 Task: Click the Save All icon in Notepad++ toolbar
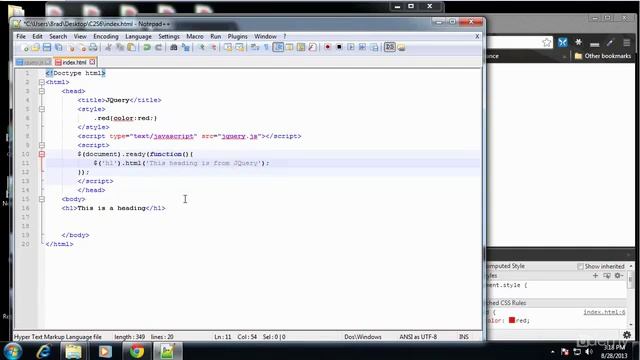point(58,47)
